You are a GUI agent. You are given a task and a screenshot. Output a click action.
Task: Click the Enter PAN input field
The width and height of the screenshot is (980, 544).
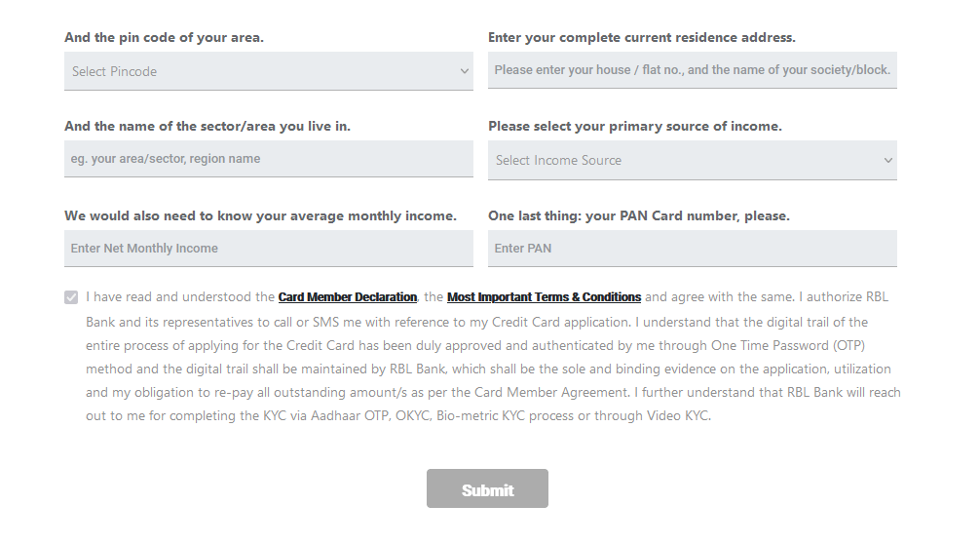click(693, 249)
